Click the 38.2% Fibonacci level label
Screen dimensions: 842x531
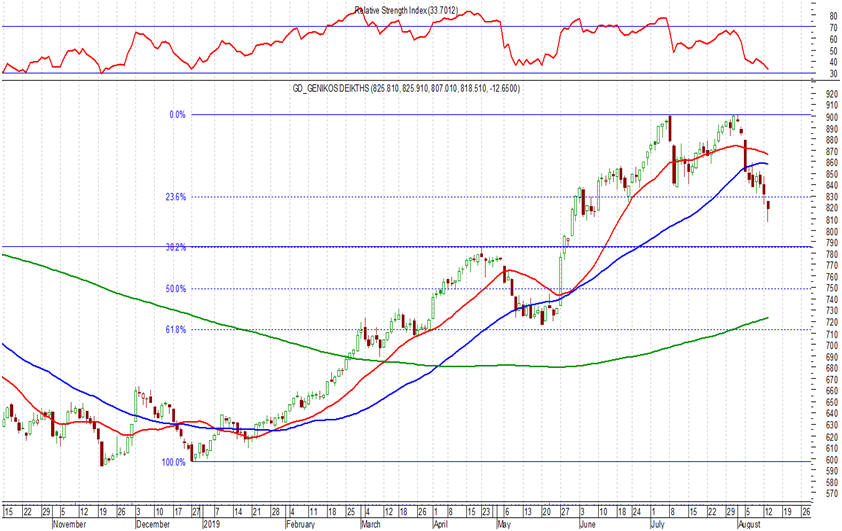click(x=176, y=248)
